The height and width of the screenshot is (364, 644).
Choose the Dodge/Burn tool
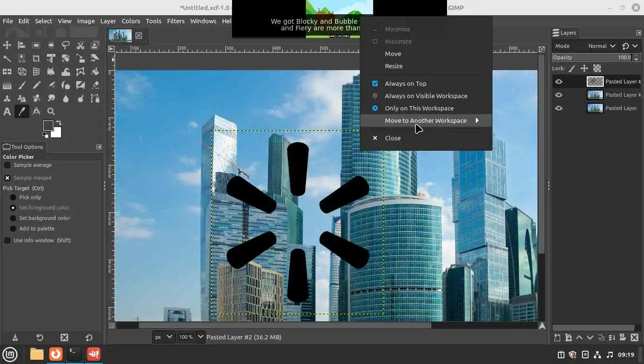[x=80, y=99]
